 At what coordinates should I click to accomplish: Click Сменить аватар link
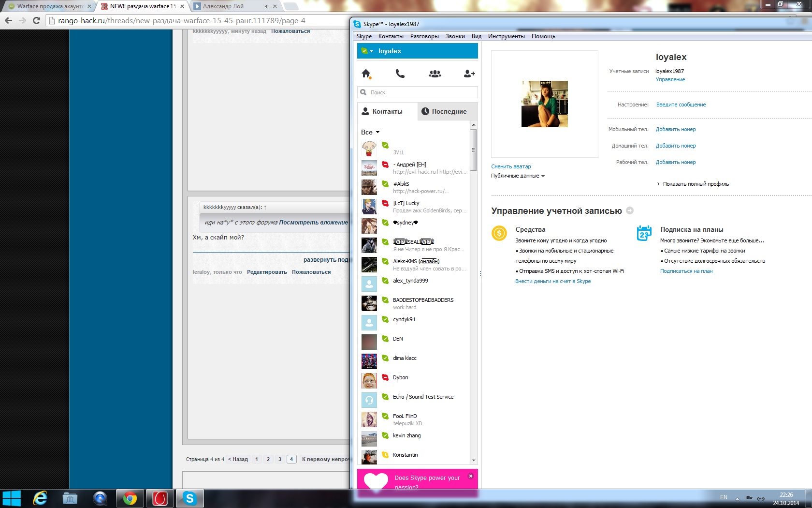click(511, 166)
